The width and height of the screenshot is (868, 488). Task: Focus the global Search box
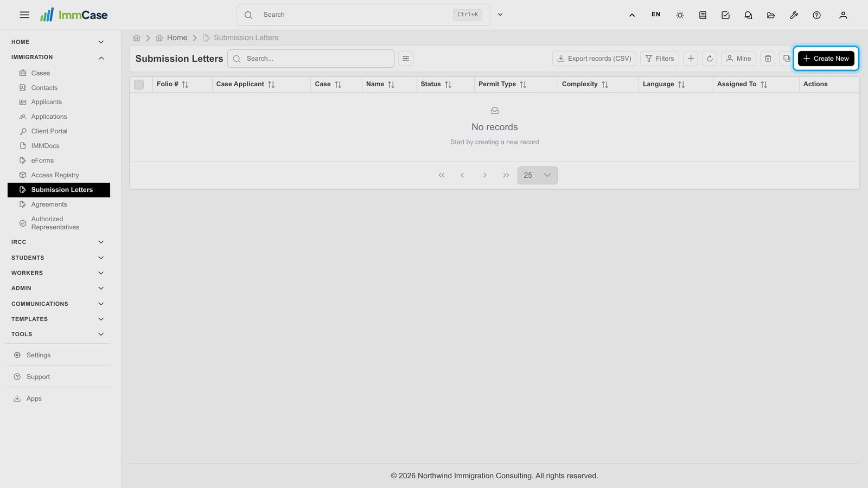363,15
